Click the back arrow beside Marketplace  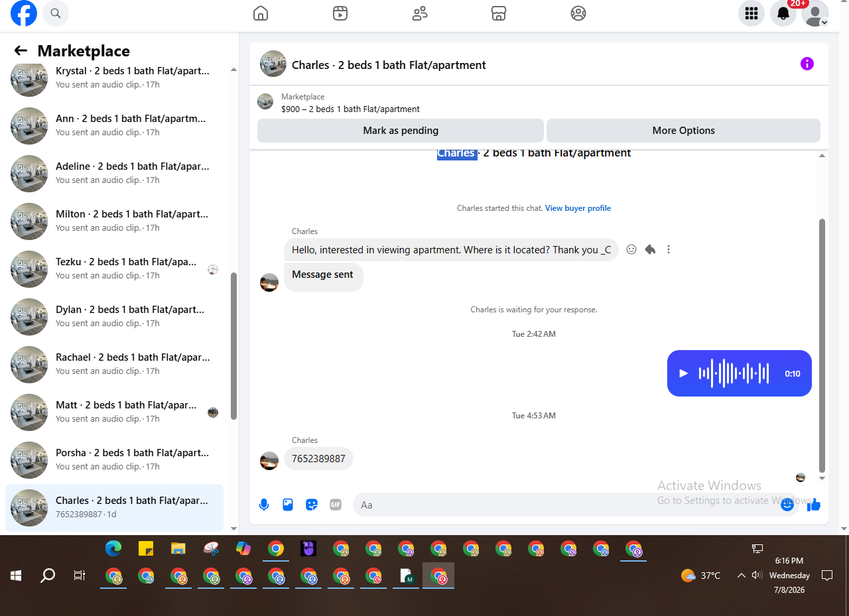coord(21,51)
